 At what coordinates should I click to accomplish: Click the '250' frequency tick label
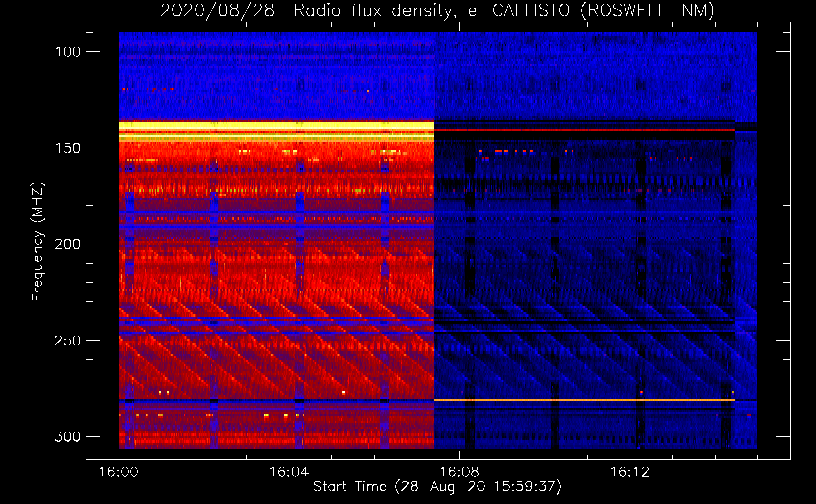pos(68,341)
